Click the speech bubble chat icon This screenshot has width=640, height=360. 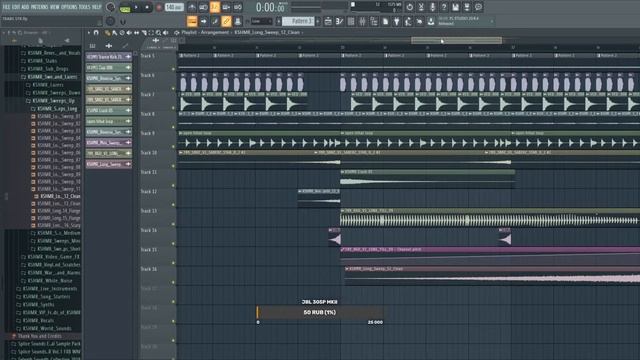tap(478, 7)
